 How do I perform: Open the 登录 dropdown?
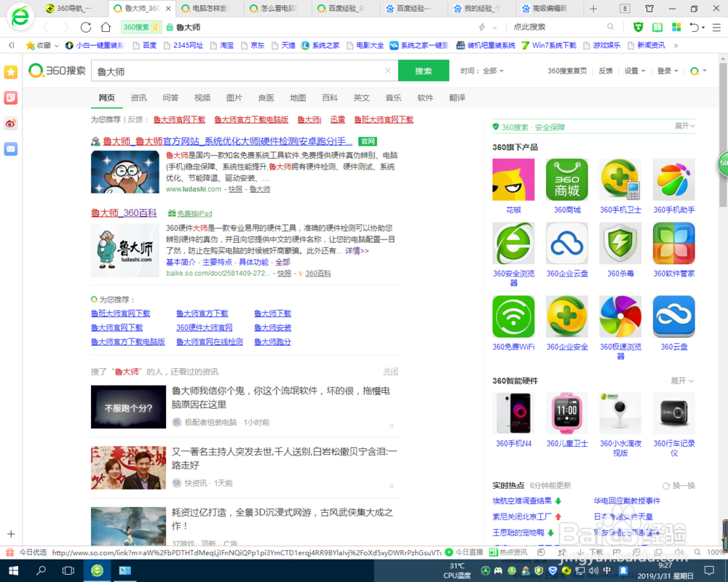667,71
